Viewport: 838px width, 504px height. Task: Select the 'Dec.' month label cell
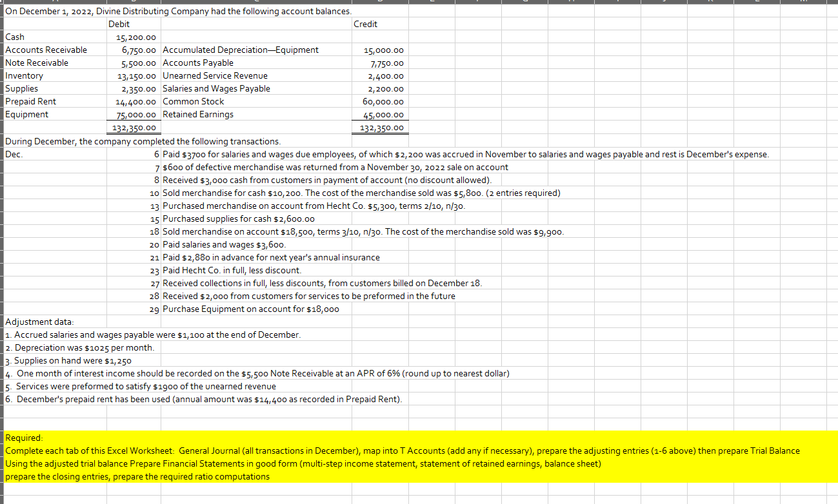pyautogui.click(x=13, y=154)
